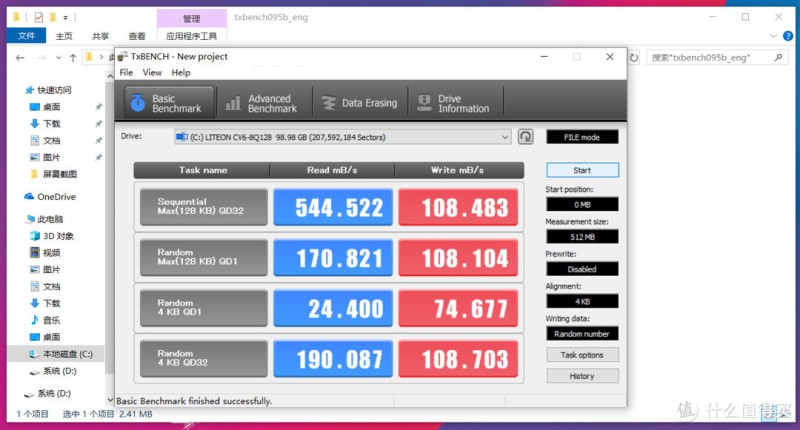Click the 170.821 read result
The width and height of the screenshot is (800, 430).
(333, 257)
